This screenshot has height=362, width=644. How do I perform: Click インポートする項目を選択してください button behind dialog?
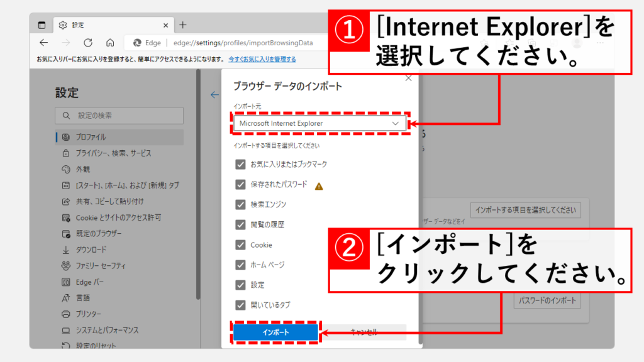tap(526, 210)
